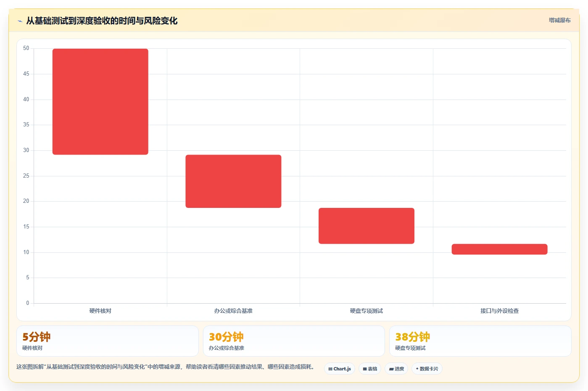Screen dimensions: 588x391
Task: Click the 硬件核对 x-axis label
Action: tap(100, 311)
